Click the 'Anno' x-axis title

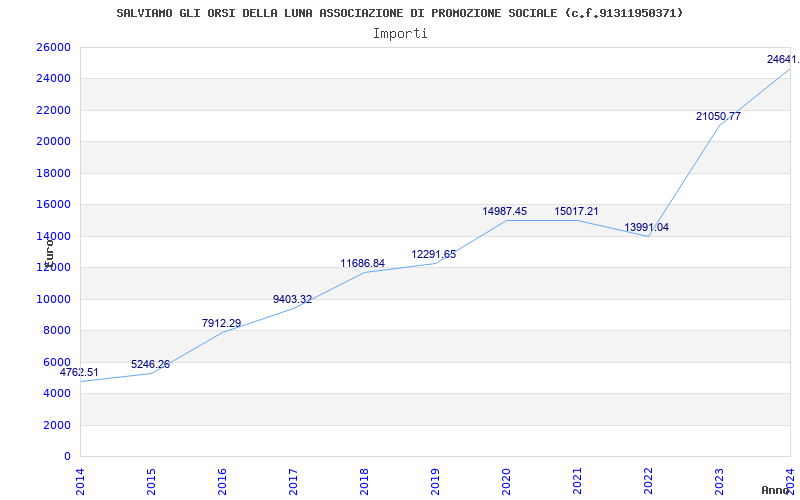(776, 490)
